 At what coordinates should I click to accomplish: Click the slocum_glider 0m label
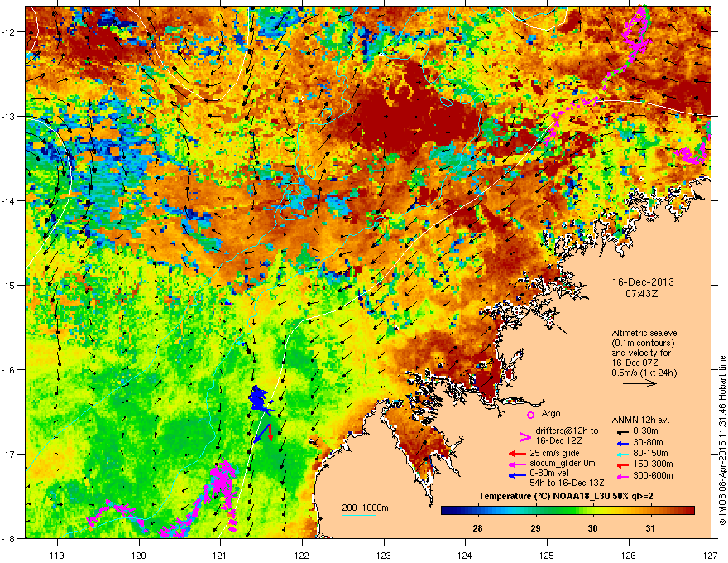pos(563,464)
